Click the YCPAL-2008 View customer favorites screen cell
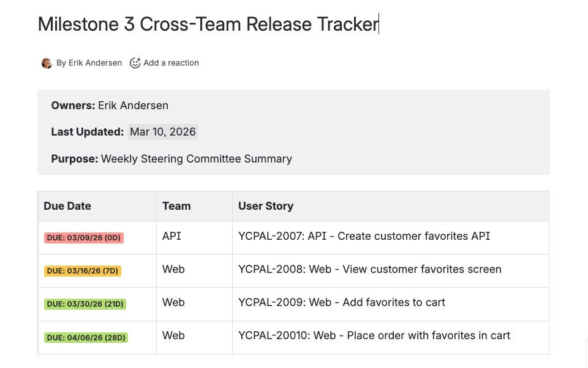 click(369, 269)
